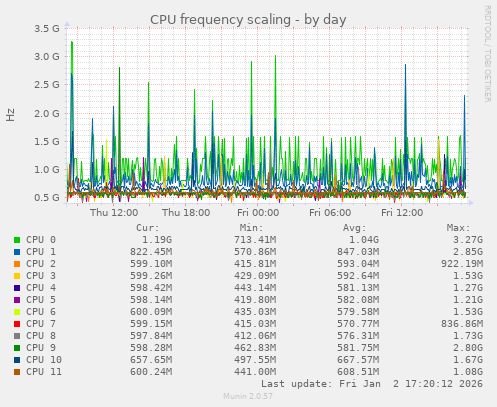497x407 pixels.
Task: Click the 'CPU 6' legend label
Action: [41, 312]
